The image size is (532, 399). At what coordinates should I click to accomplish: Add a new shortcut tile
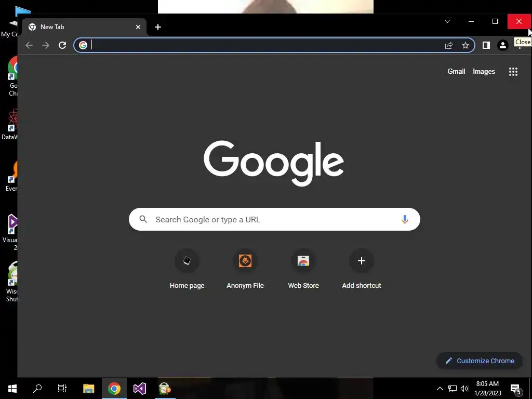pyautogui.click(x=362, y=269)
